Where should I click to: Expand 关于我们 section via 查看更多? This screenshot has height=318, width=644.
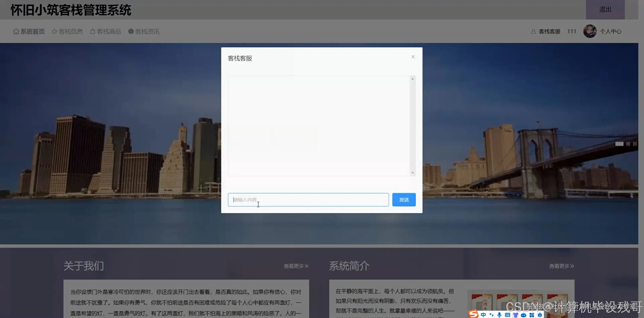296,266
